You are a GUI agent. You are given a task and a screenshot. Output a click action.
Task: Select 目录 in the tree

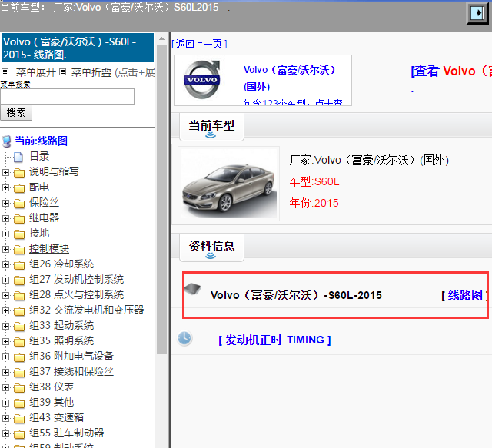(39, 156)
